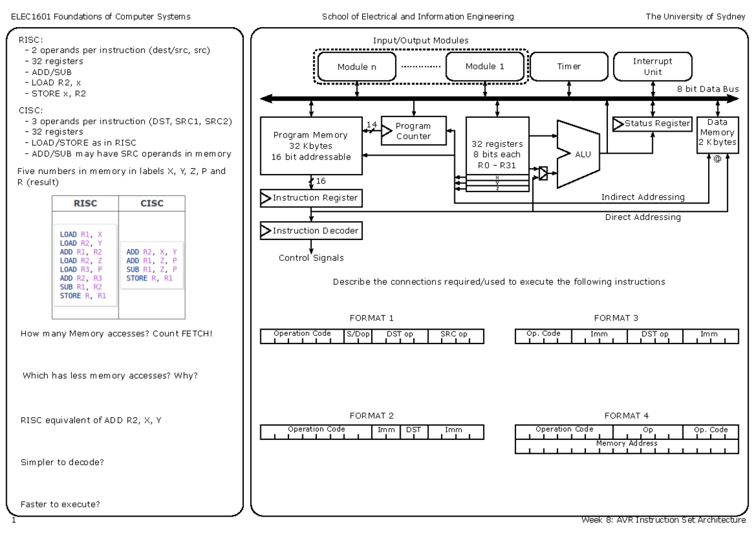
Task: Toggle the Indirect Addressing path
Action: coord(643,197)
